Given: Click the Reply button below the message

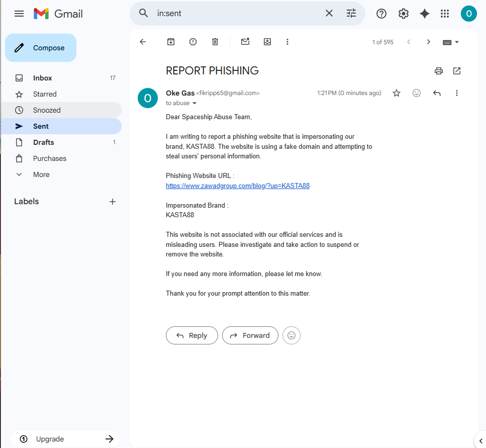Looking at the screenshot, I should (x=192, y=335).
